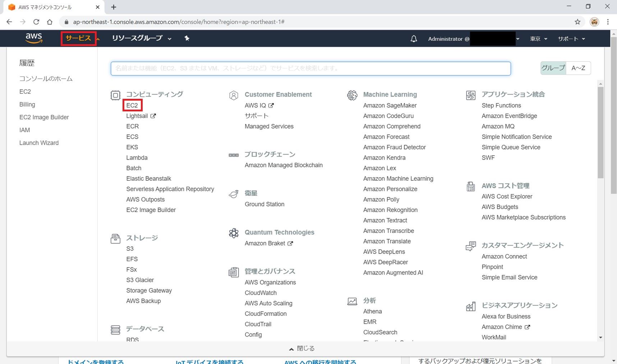Viewport: 617px width, 364px height.
Task: Open EC2 Image Builder in history
Action: [x=44, y=118]
